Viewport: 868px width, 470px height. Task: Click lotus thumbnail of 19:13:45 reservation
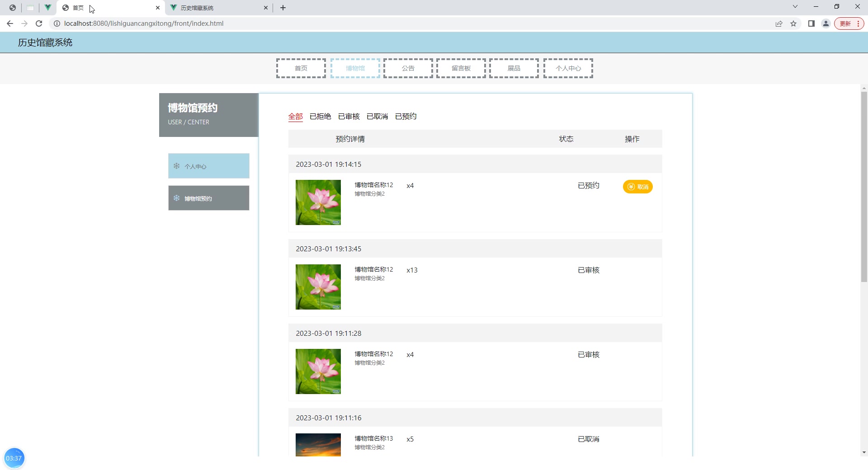[x=318, y=287]
